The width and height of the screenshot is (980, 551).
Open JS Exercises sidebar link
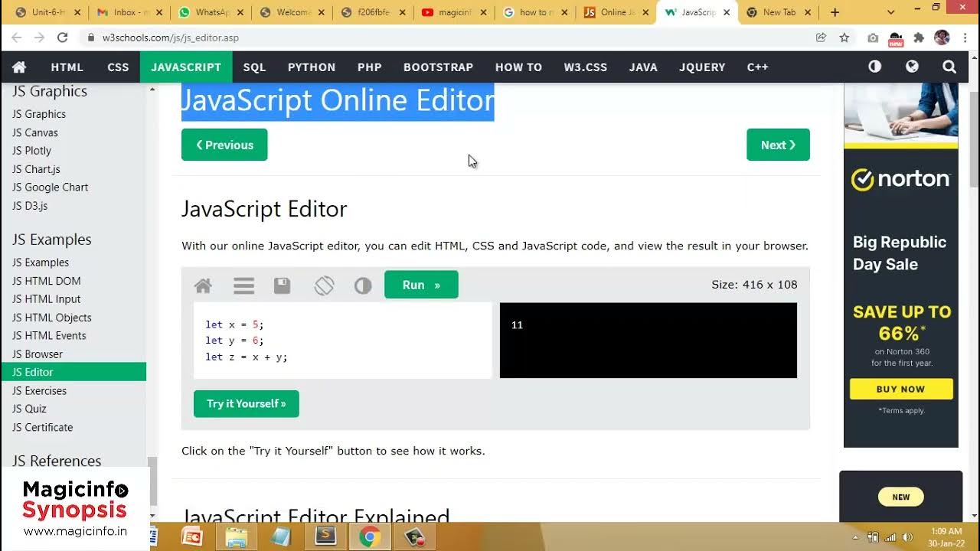(x=39, y=390)
